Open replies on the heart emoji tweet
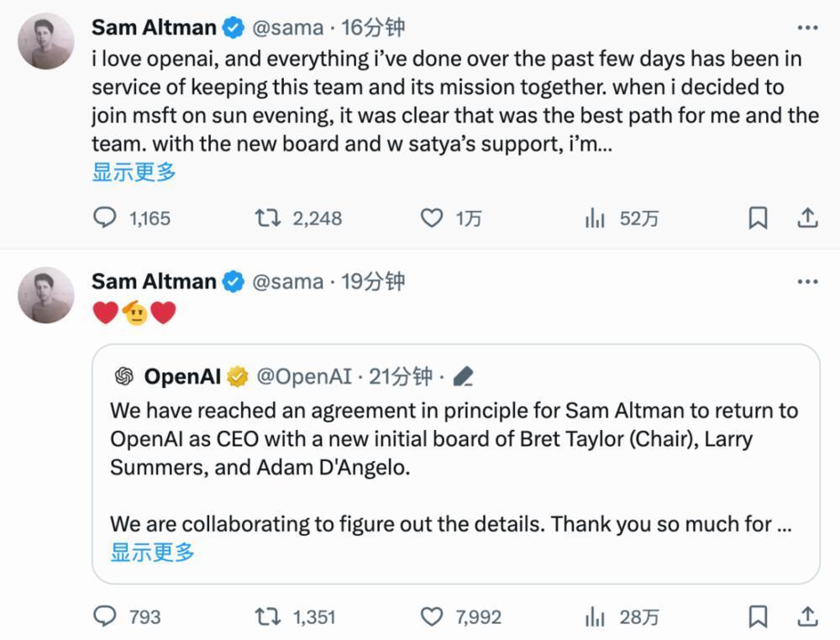 [105, 617]
